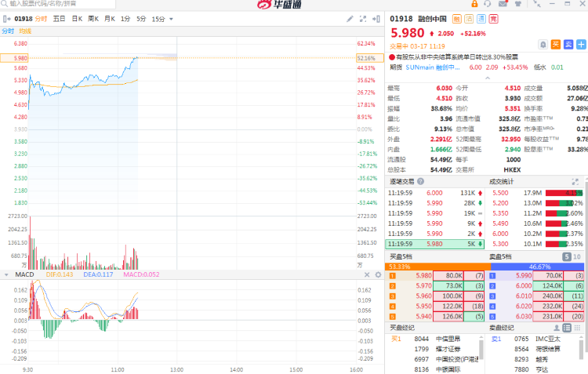Click the help question mark beside 逐笔交易
Viewport: 588px width, 374px height.
[x=421, y=182]
